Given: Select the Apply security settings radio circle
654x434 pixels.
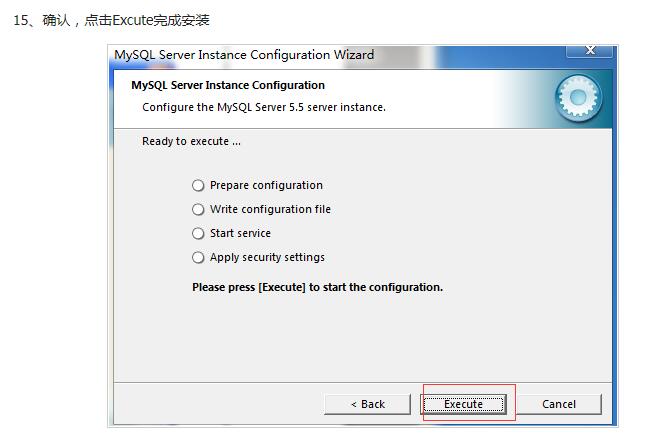Looking at the screenshot, I should tap(198, 257).
